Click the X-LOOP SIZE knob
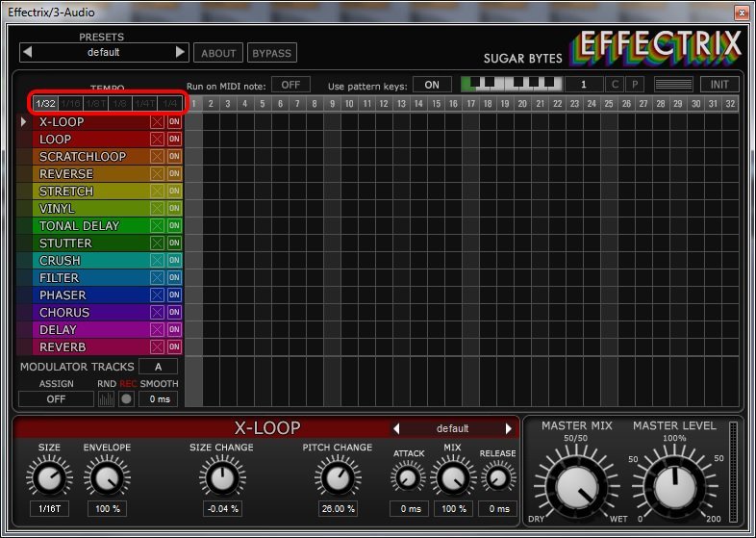 click(x=49, y=477)
